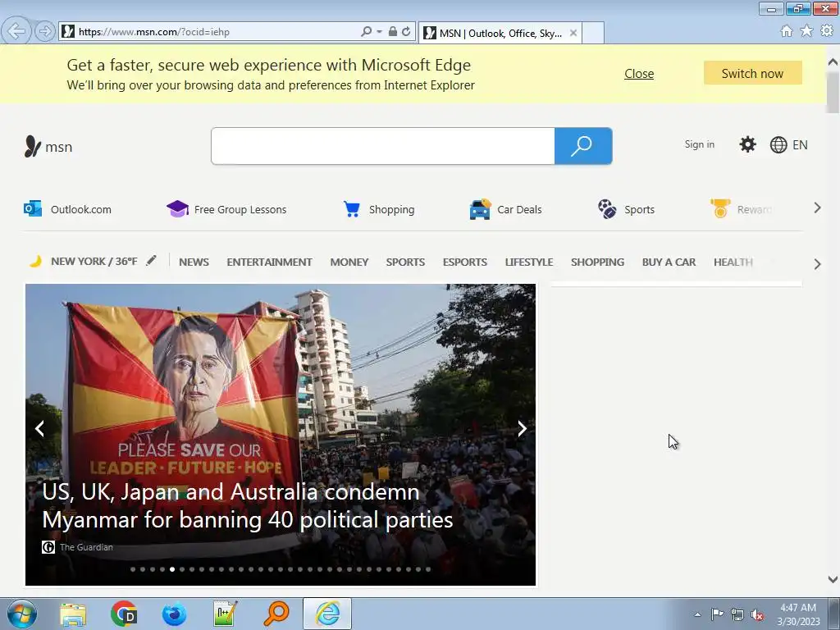Show next carousel story arrow
This screenshot has height=630, width=840.
tap(522, 428)
